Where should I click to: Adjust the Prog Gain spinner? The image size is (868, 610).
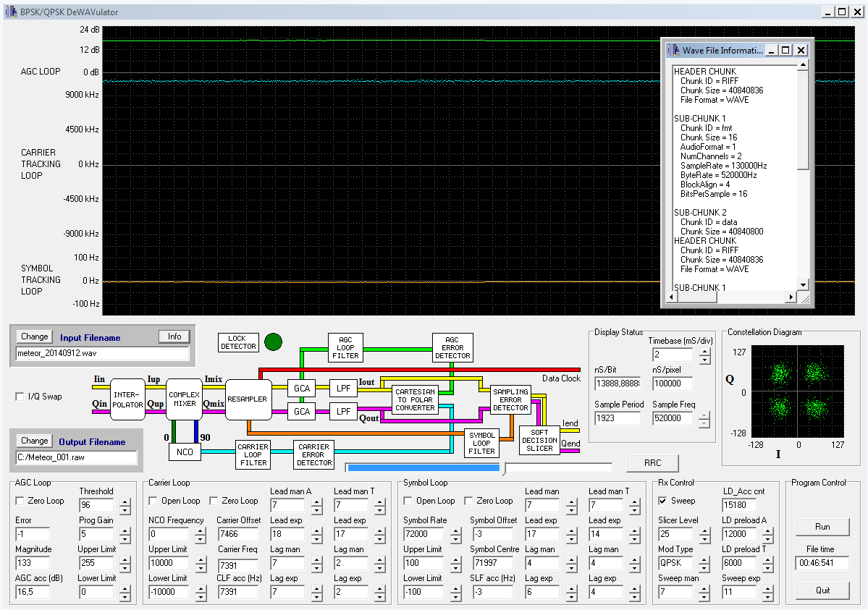(x=125, y=534)
